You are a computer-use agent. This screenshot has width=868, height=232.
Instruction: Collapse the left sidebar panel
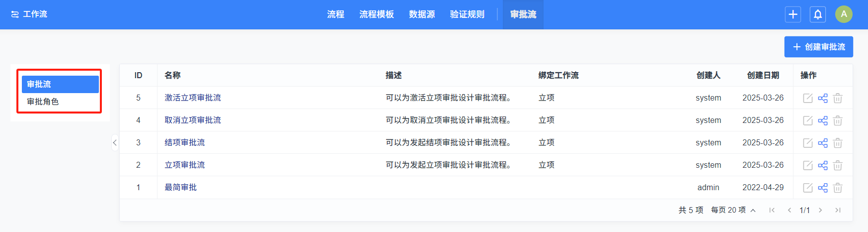115,143
